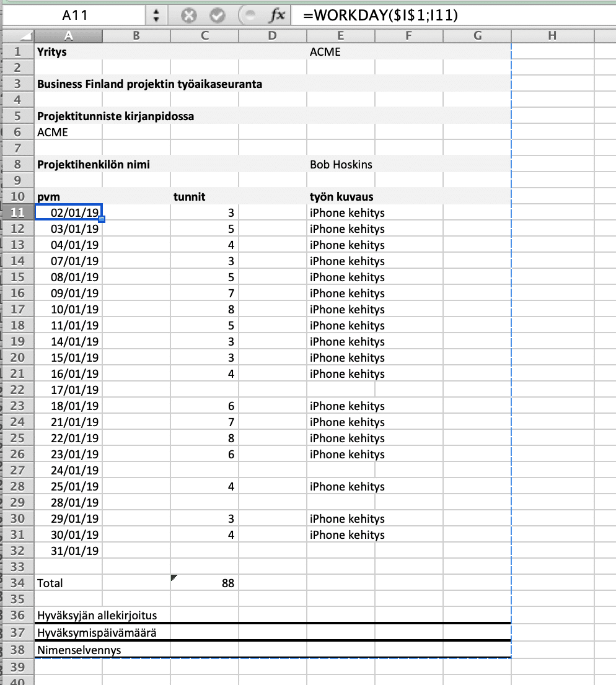Select row 34 header
The width and height of the screenshot is (616, 685).
tap(18, 583)
